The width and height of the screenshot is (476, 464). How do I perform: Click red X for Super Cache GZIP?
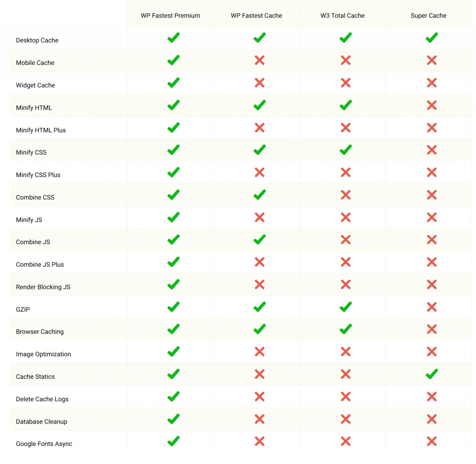(432, 307)
